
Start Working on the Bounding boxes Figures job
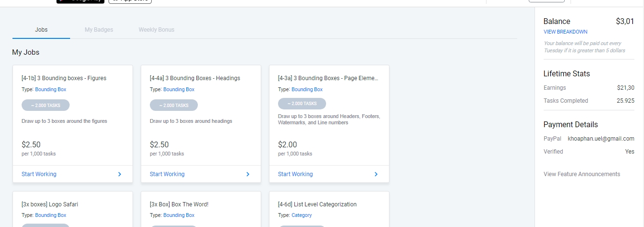click(39, 174)
